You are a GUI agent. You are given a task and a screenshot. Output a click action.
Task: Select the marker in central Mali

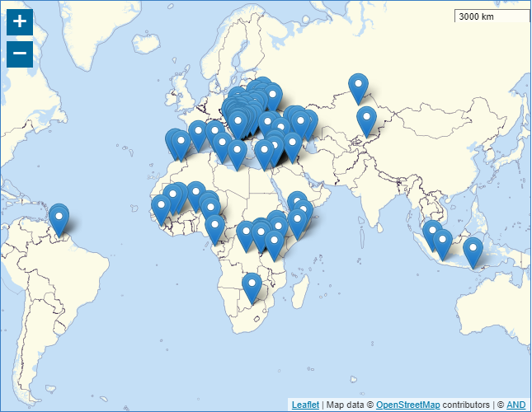click(x=195, y=197)
